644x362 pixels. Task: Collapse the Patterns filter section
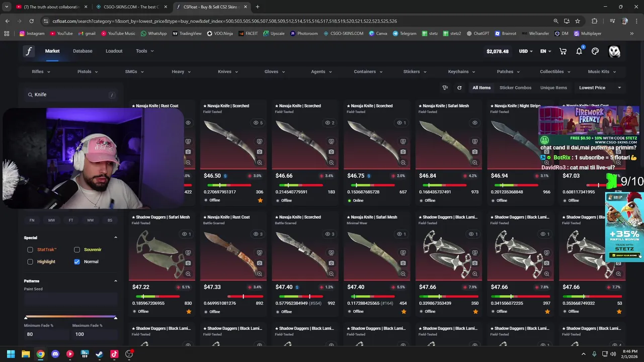point(115,281)
